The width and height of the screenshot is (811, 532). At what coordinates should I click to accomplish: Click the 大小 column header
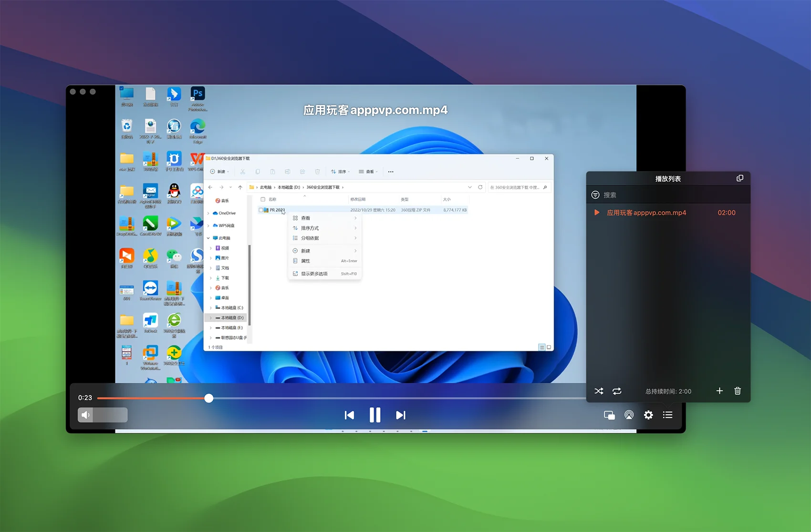point(447,199)
